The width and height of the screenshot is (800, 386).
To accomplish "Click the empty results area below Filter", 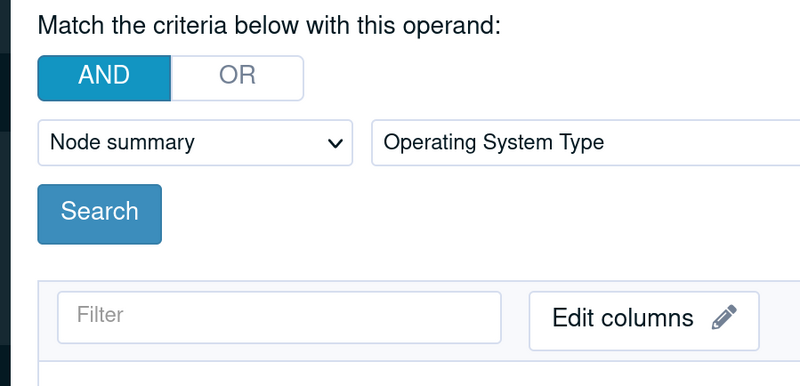I will tap(419, 374).
